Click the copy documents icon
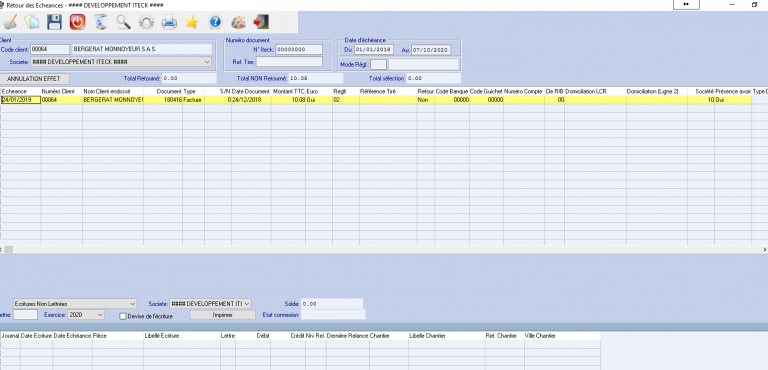 [32, 22]
